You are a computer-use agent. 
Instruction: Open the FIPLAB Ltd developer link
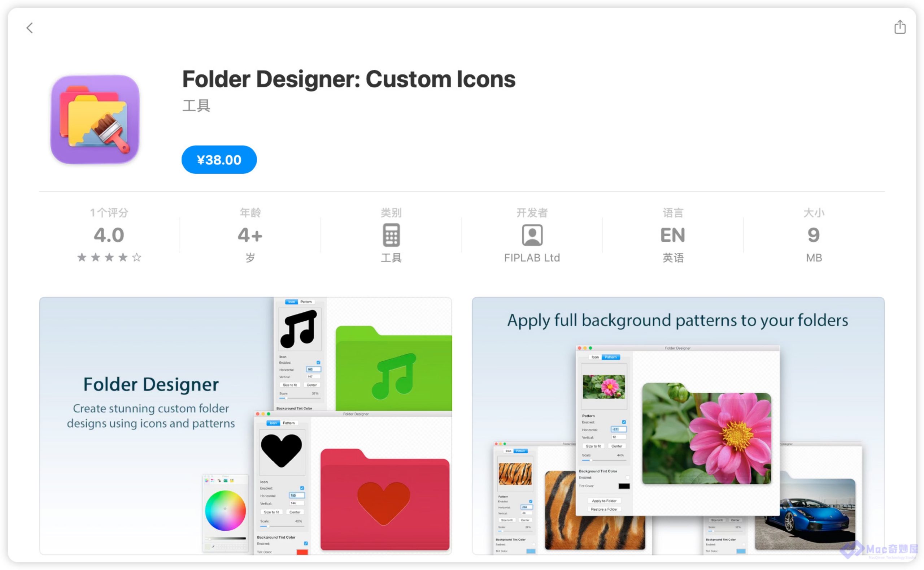click(532, 258)
